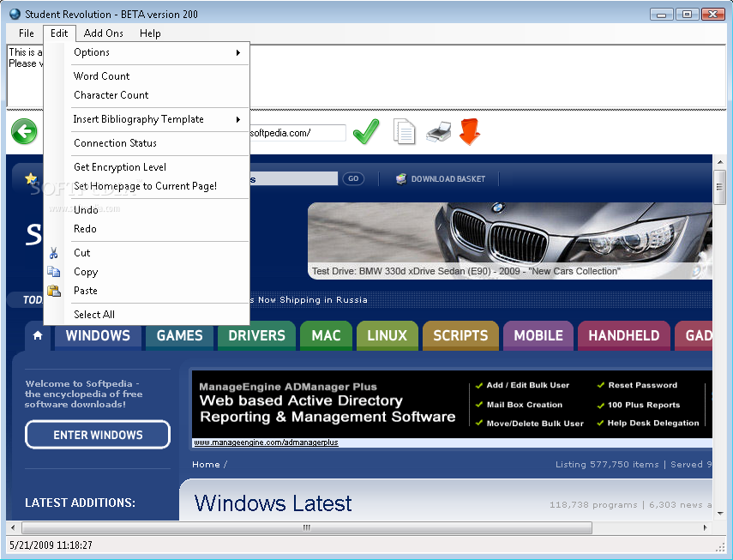Image resolution: width=733 pixels, height=560 pixels.
Task: Choose Set Homepage to Current Page
Action: pos(160,186)
